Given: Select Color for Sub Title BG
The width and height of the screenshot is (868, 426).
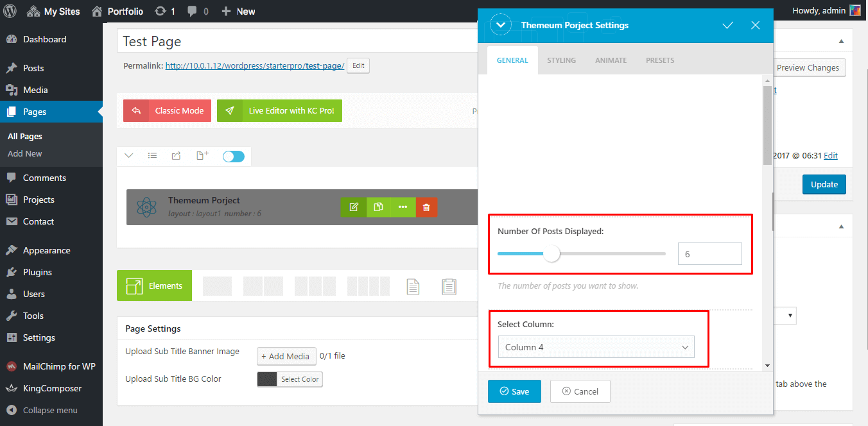Looking at the screenshot, I should (290, 379).
